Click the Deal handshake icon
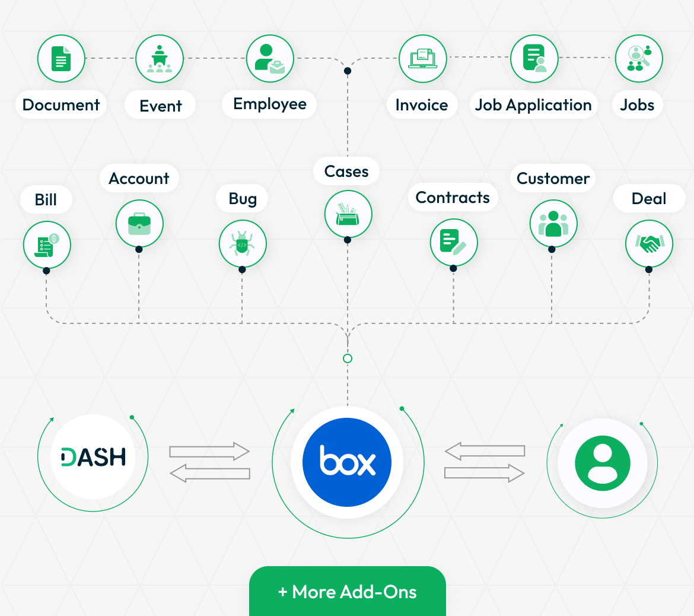The width and height of the screenshot is (694, 616). coord(649,243)
